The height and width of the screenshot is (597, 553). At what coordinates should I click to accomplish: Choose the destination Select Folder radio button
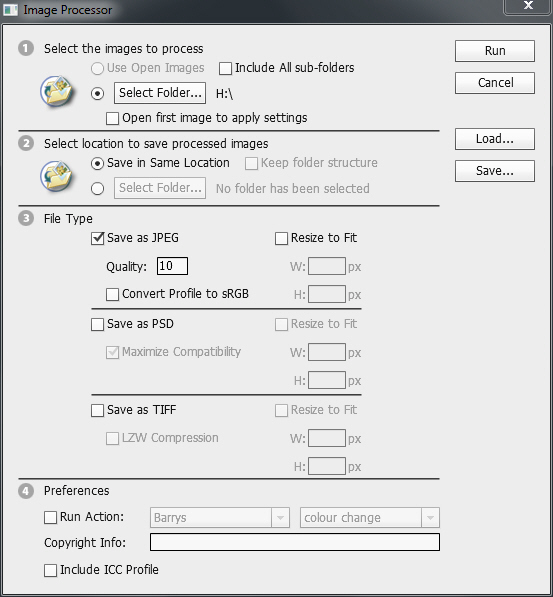click(x=97, y=188)
